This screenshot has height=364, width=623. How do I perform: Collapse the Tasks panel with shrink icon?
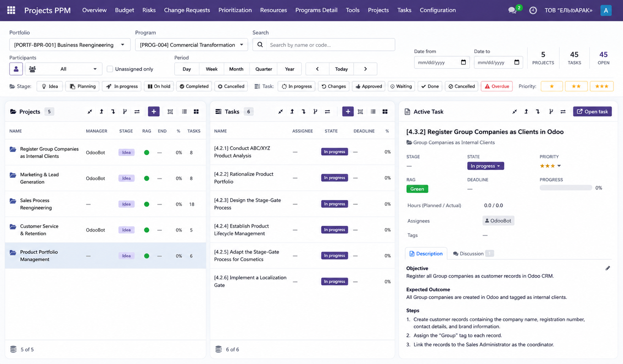(280, 112)
